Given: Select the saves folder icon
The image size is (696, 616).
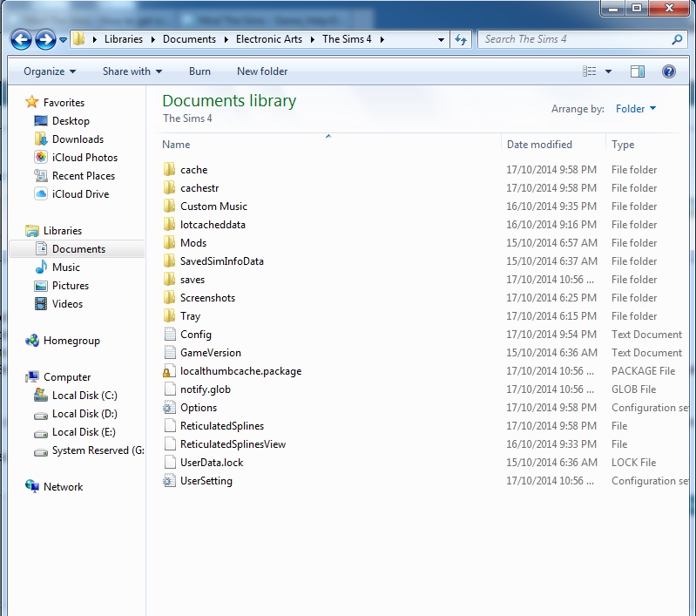Looking at the screenshot, I should point(169,280).
